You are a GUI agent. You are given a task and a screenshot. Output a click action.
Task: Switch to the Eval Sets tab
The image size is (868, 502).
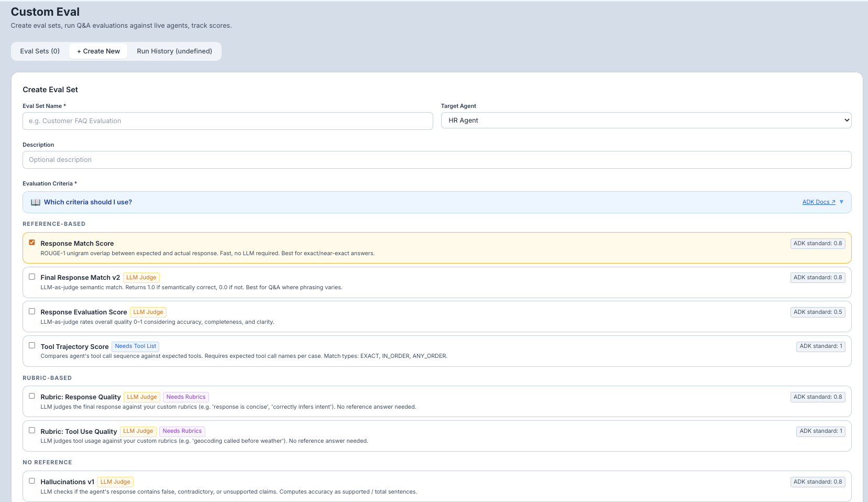[39, 51]
